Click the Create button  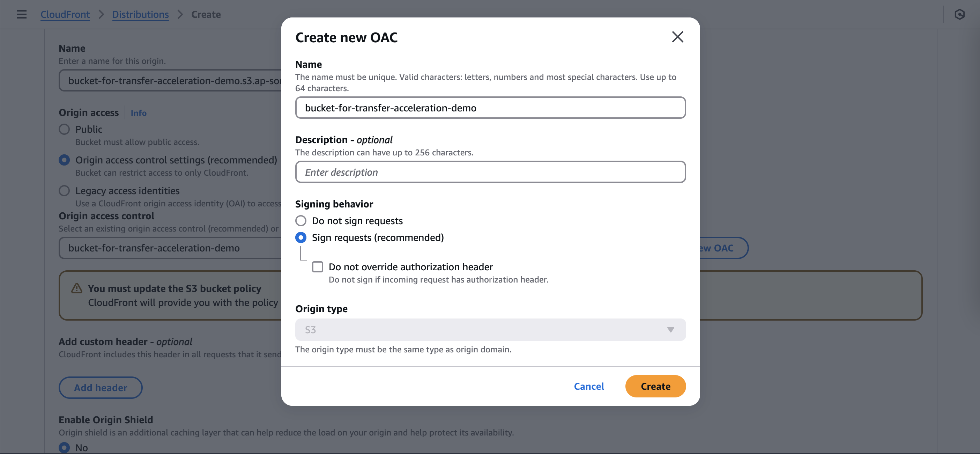655,386
